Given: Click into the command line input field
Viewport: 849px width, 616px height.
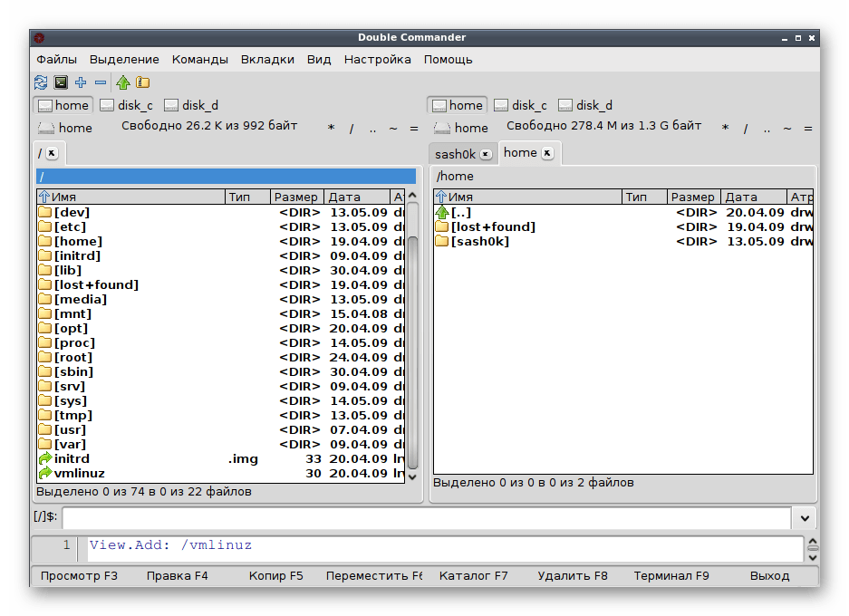Looking at the screenshot, I should point(426,517).
